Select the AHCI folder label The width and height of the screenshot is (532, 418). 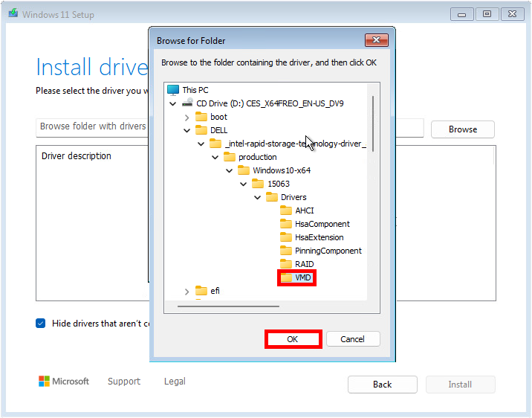pos(305,210)
